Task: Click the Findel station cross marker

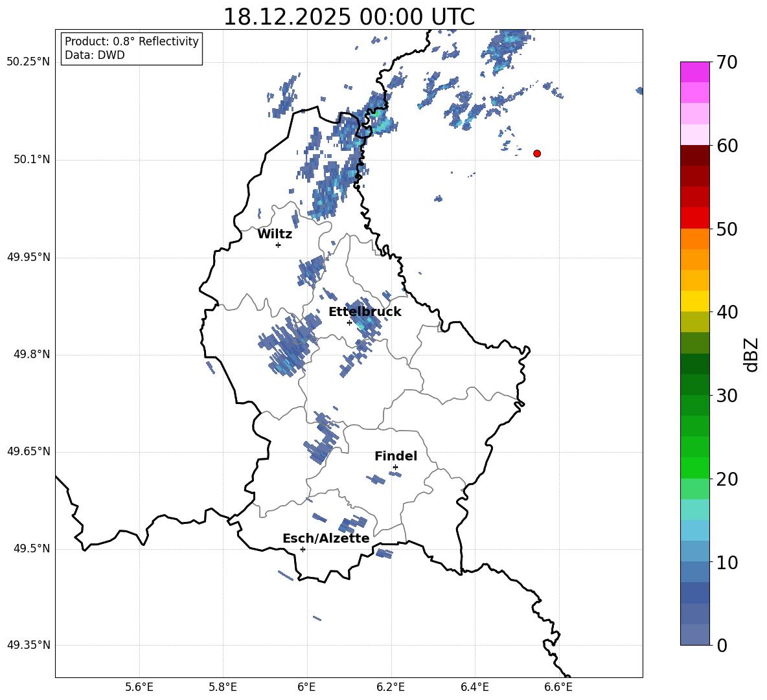Action: pyautogui.click(x=395, y=468)
